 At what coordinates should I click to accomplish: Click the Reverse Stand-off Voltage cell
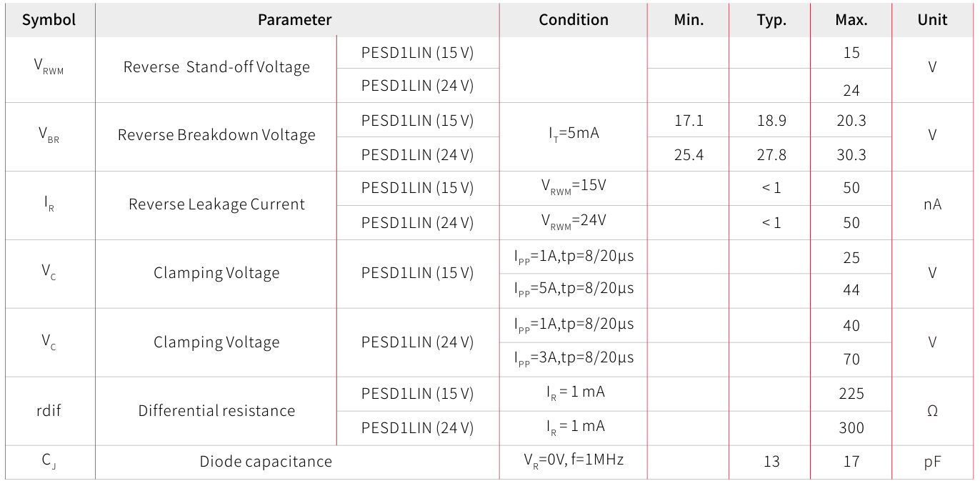[x=216, y=67]
